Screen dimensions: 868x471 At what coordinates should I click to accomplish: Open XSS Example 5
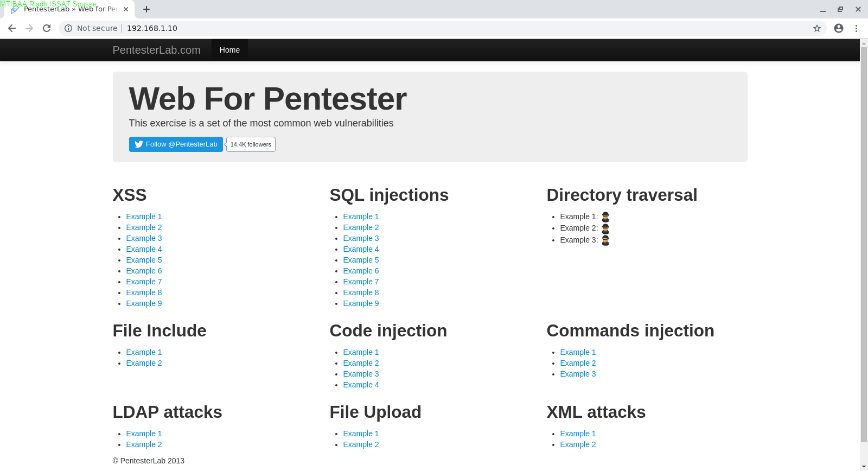pos(144,260)
